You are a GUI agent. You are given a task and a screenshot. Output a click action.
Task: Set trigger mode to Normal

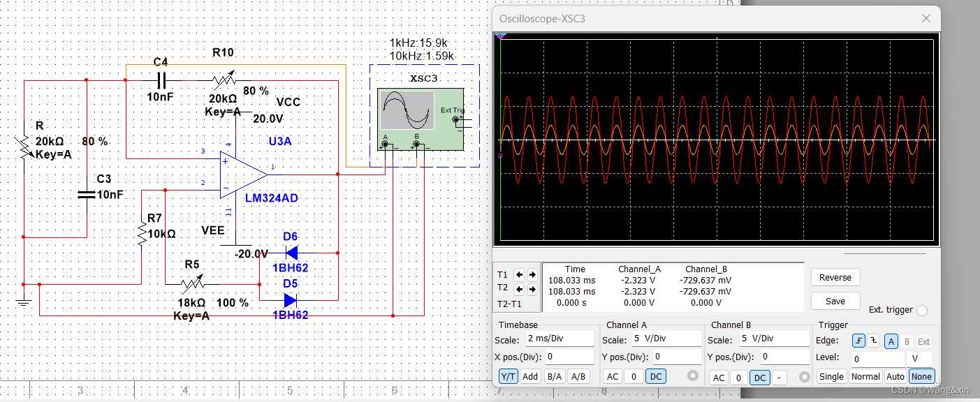865,376
